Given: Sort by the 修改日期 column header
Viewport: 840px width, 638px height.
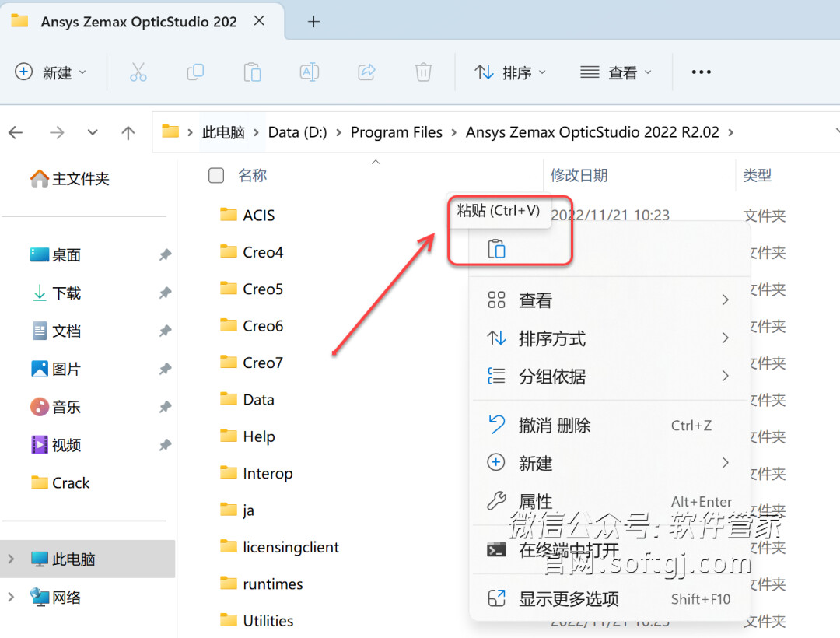Looking at the screenshot, I should [x=579, y=175].
